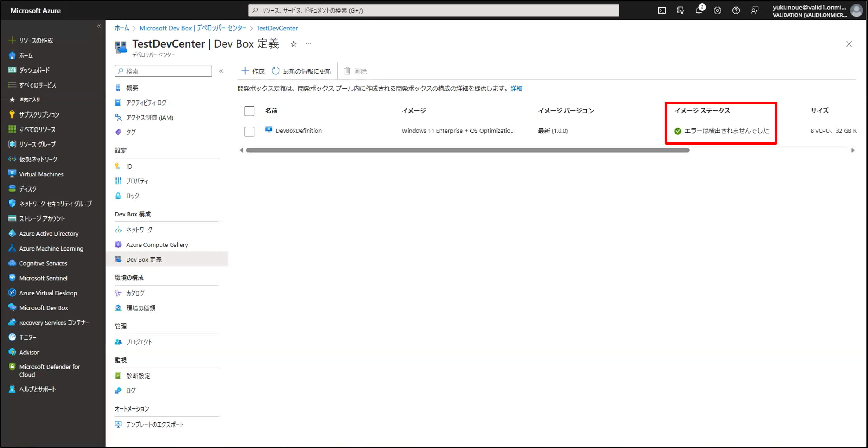This screenshot has width=868, height=448.
Task: Open the settings gear in the top bar
Action: [717, 10]
